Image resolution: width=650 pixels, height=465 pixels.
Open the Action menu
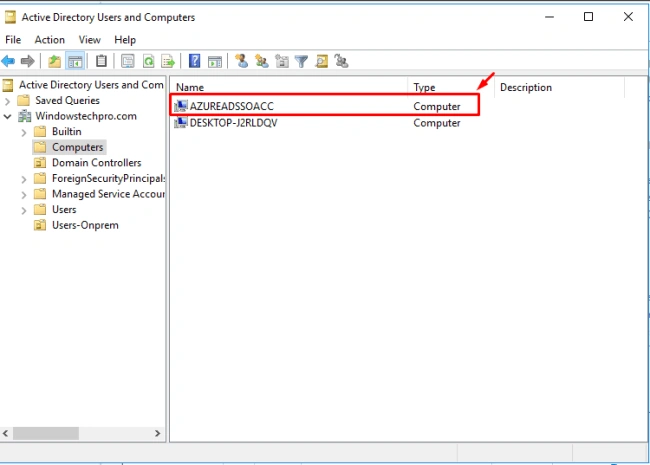click(x=50, y=40)
